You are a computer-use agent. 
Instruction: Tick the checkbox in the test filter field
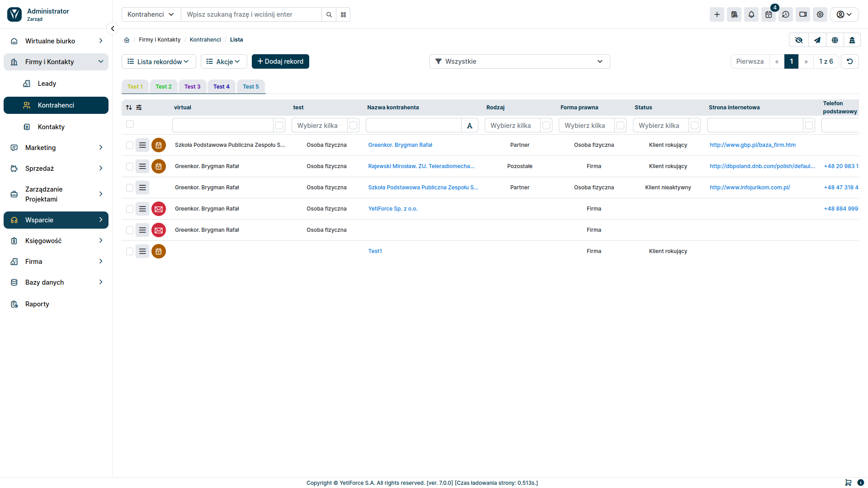pyautogui.click(x=354, y=126)
